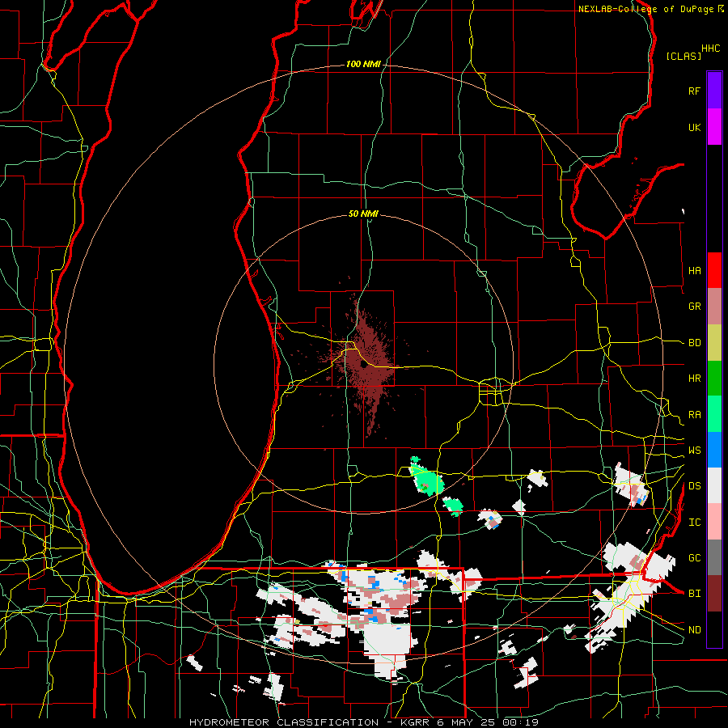Pick the dark green HR color swatch

tap(714, 379)
